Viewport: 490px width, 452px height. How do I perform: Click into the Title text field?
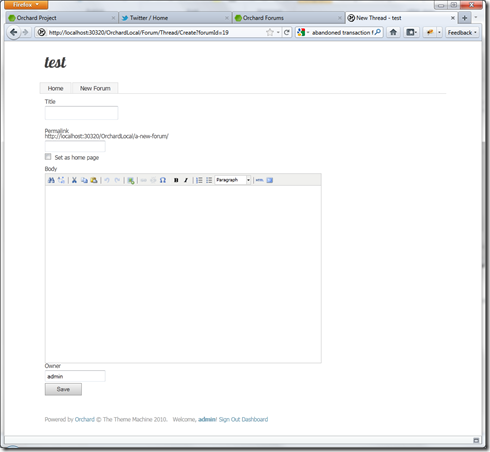(x=81, y=113)
